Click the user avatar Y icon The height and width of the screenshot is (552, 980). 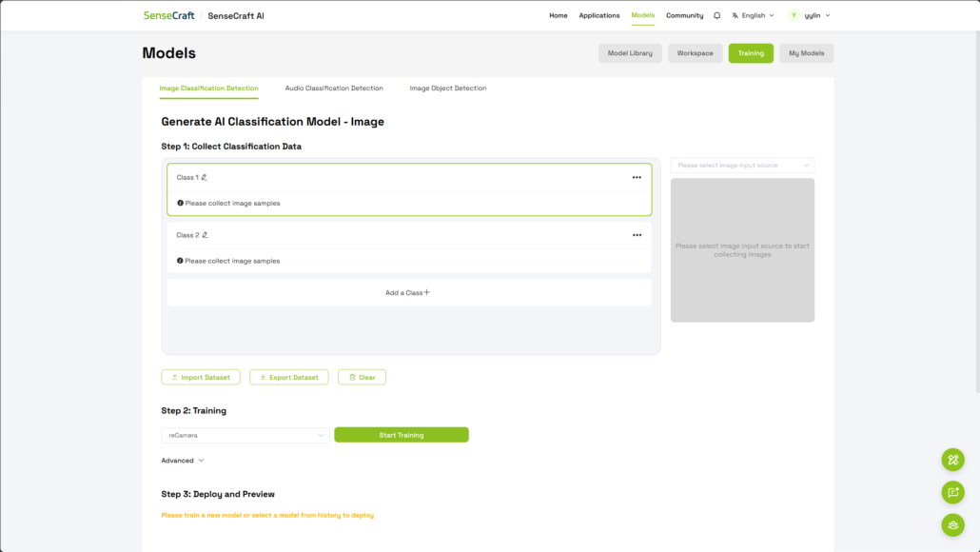(794, 15)
